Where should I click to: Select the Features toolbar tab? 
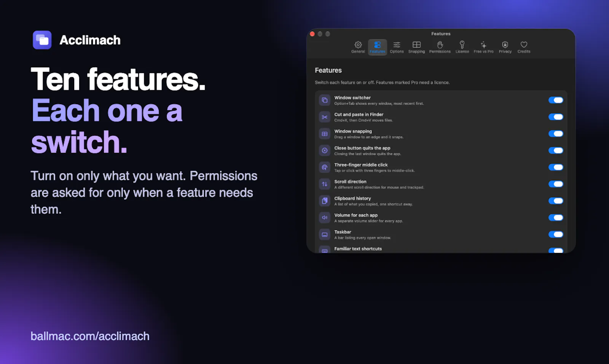point(377,47)
